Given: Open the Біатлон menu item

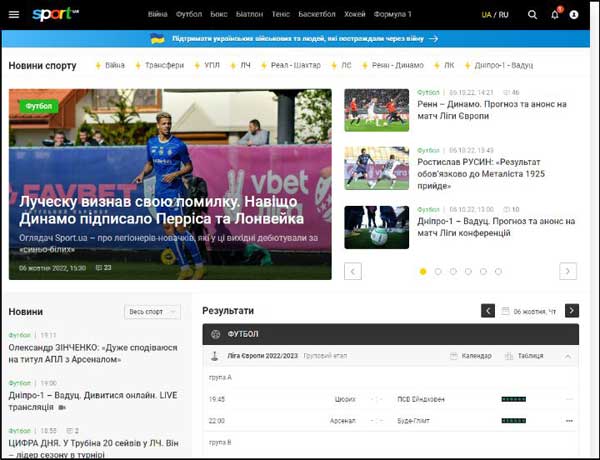Looking at the screenshot, I should 249,15.
